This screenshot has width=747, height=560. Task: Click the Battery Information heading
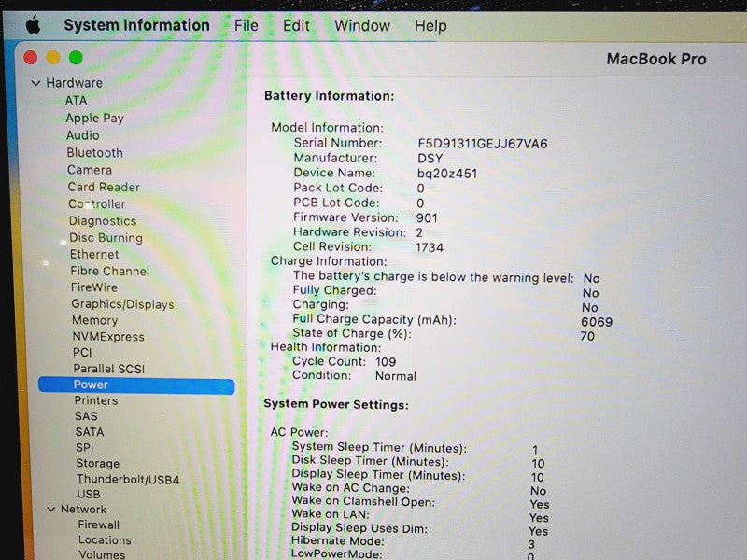[330, 96]
